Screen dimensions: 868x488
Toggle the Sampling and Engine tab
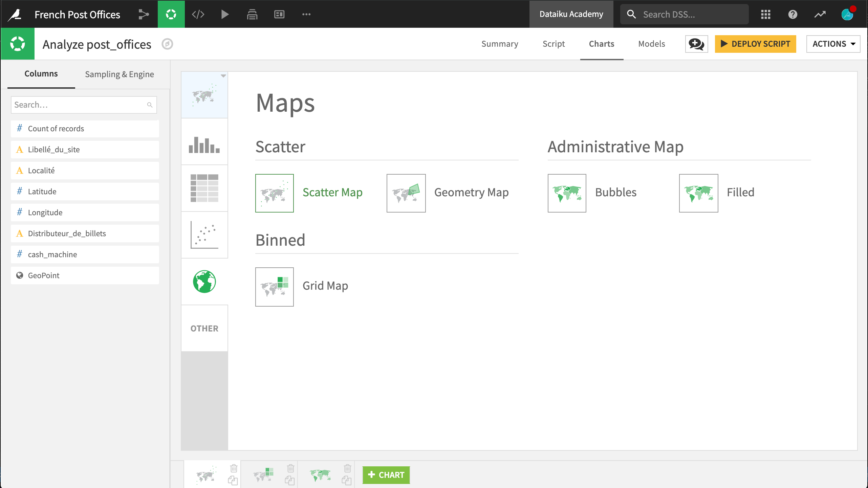(x=119, y=74)
